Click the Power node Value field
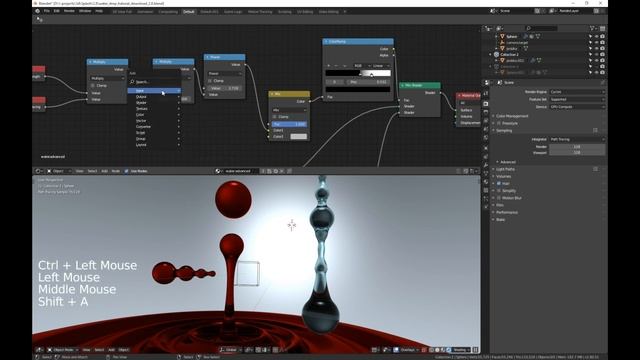Viewport: 640px width, 360px height. [x=225, y=88]
